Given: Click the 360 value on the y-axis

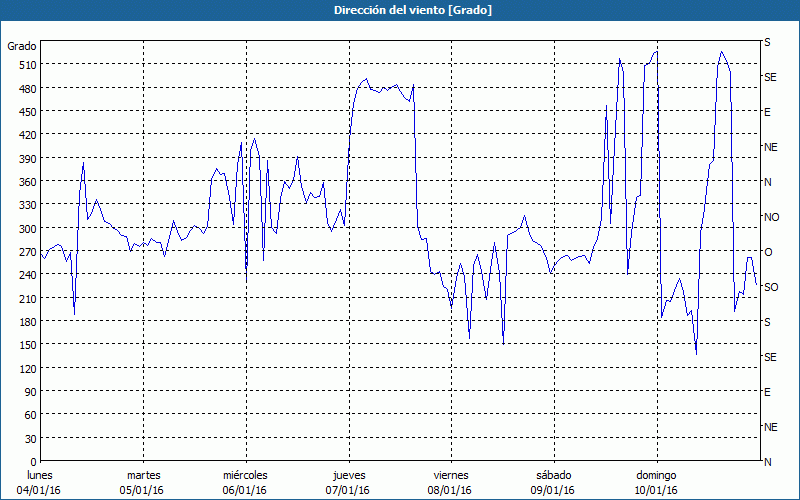Looking at the screenshot, I should [x=26, y=182].
